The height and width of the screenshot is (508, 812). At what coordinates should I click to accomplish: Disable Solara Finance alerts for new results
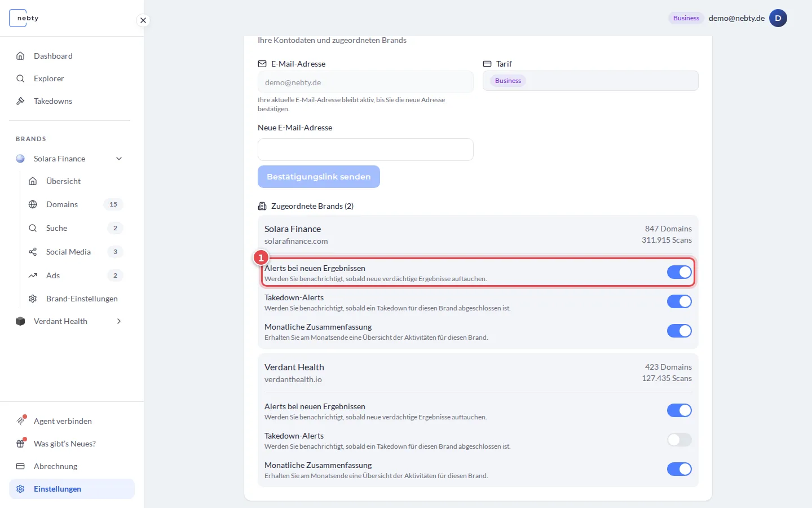[679, 272]
